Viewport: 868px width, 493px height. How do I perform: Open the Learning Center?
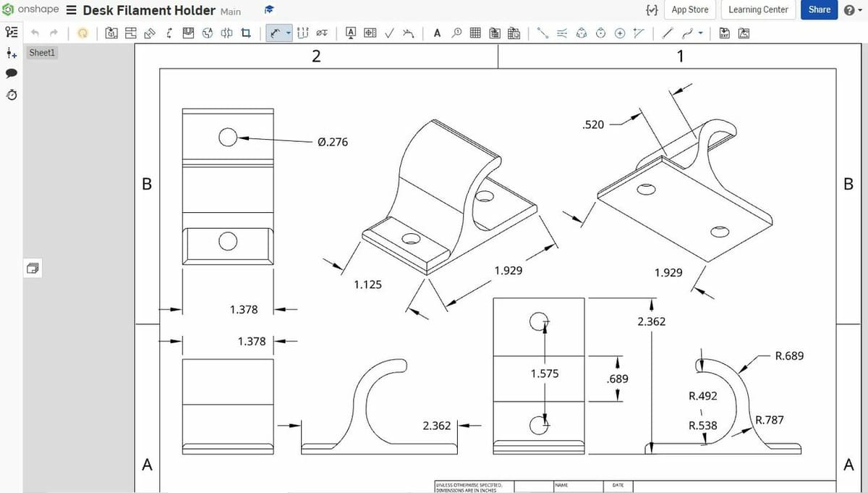[x=758, y=10]
